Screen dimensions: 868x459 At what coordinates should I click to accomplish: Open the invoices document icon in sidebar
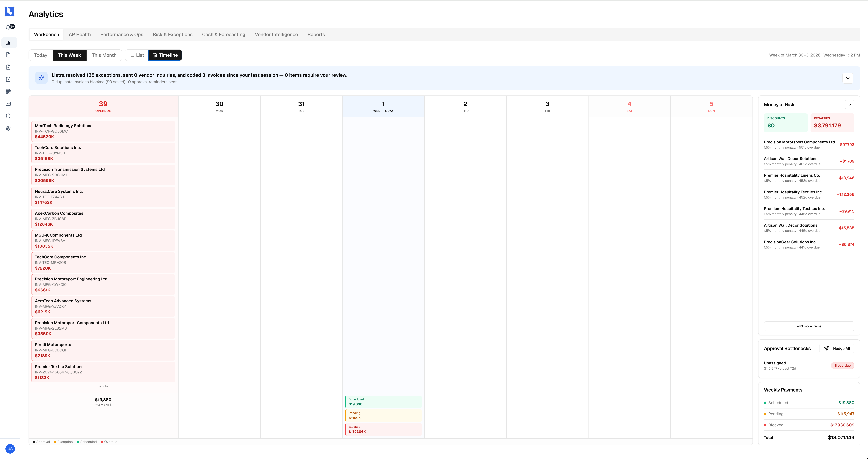coord(8,55)
